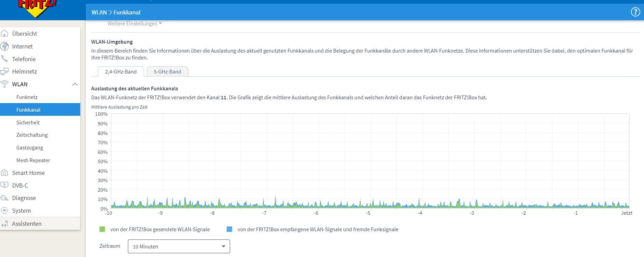Click the Smart Home icon
This screenshot has width=644, height=257.
coord(4,172)
